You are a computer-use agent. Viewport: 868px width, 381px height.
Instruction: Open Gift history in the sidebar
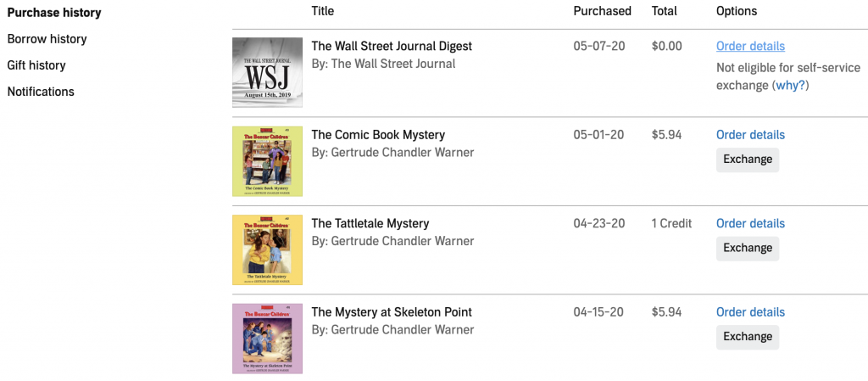click(36, 65)
